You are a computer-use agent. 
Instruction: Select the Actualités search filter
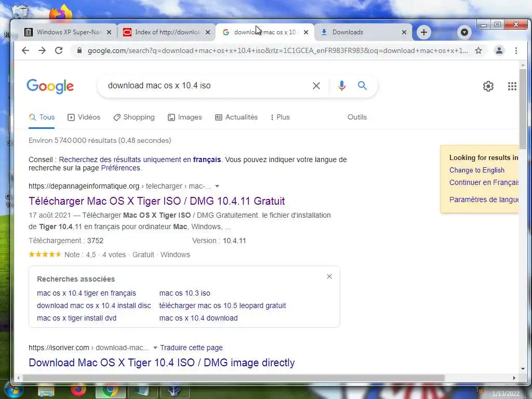point(236,117)
